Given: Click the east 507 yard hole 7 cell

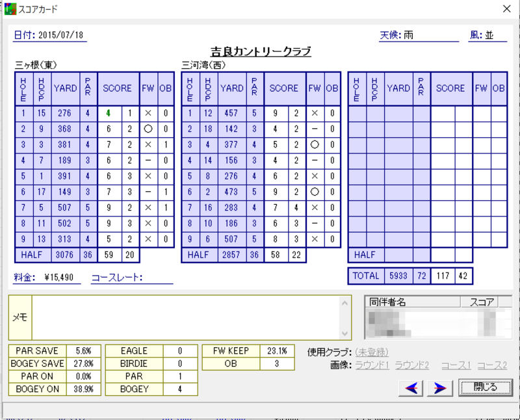Looking at the screenshot, I should 65,207.
